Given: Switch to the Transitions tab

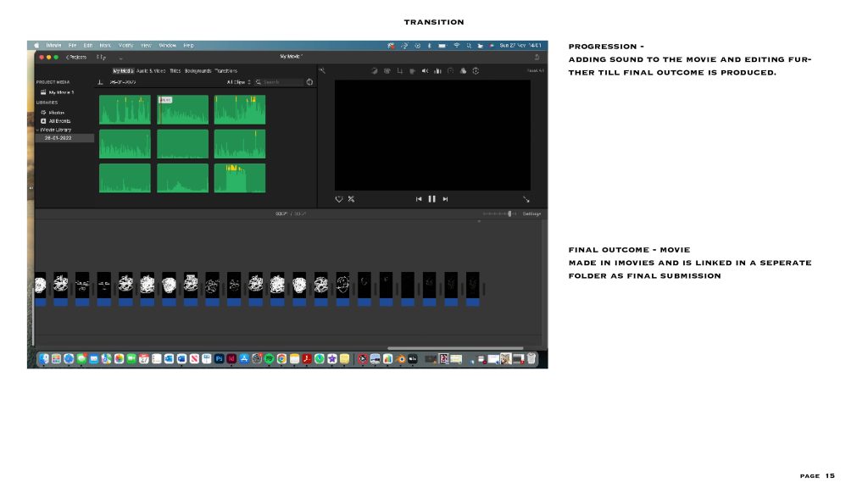Looking at the screenshot, I should (225, 71).
